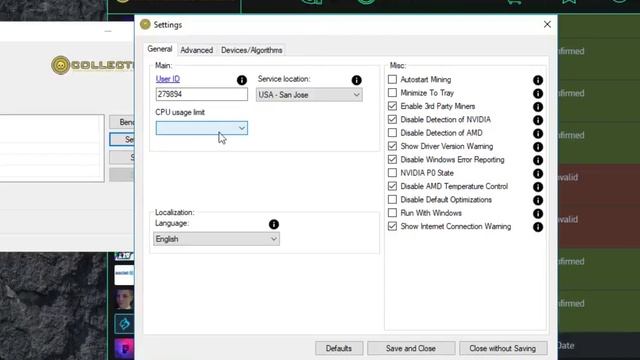Open info icon for Service location
Viewport: 640px width, 360px height.
point(356,80)
